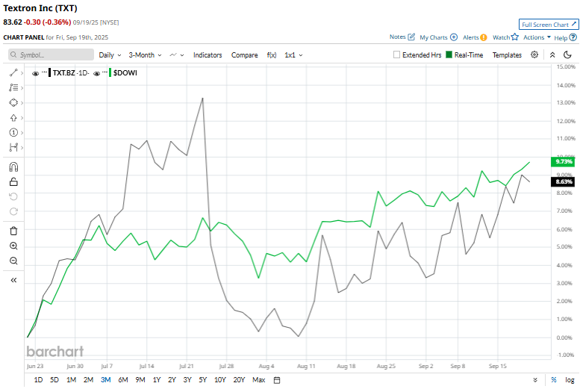Collapse the drawing tools sidebar
The height and width of the screenshot is (392, 580).
pos(13,280)
